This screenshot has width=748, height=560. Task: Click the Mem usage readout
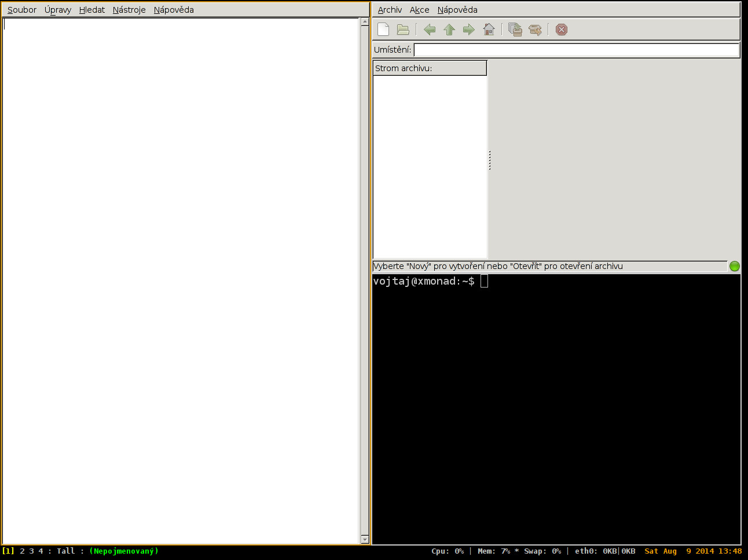tap(494, 551)
